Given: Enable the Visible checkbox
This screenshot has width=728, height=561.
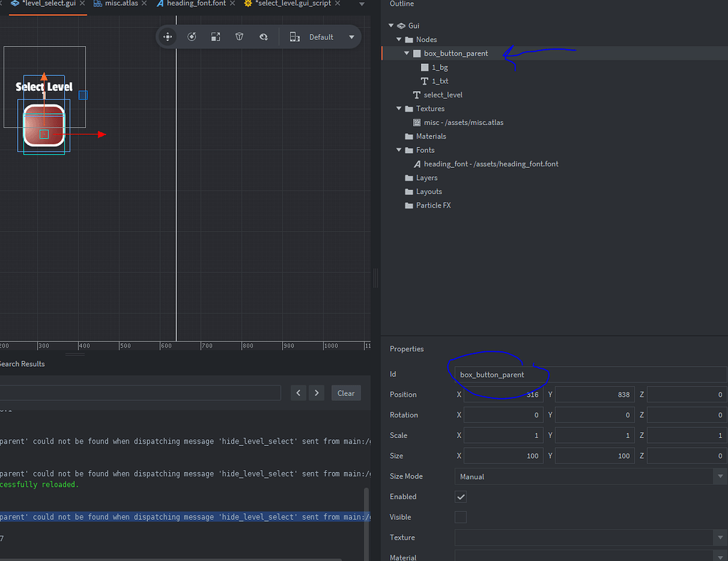Looking at the screenshot, I should (460, 517).
